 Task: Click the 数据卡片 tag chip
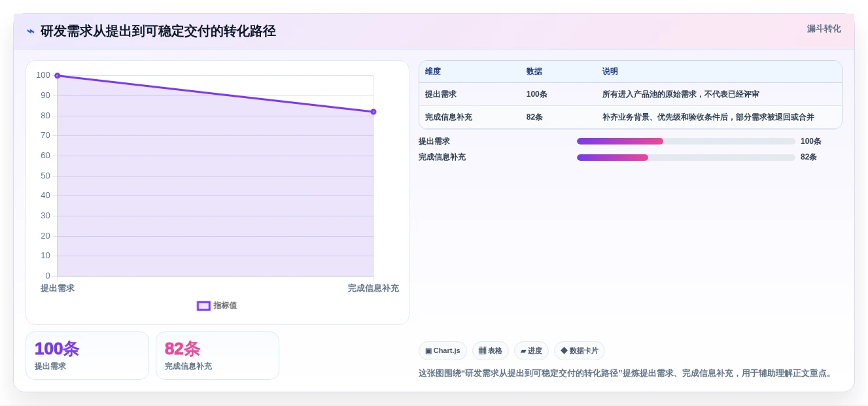580,350
